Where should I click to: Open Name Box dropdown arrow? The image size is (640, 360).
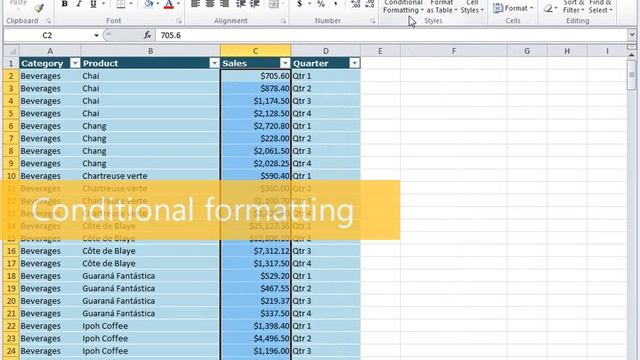pyautogui.click(x=96, y=36)
